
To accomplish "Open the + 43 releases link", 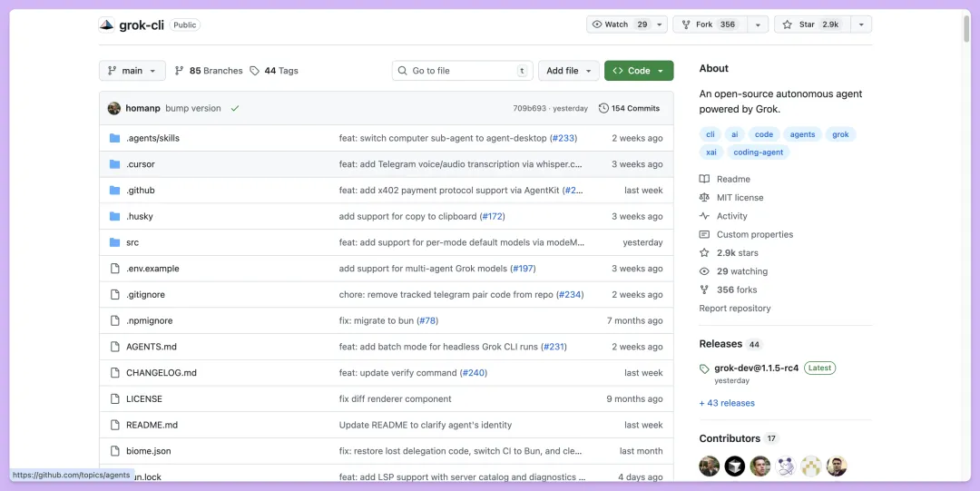I will pyautogui.click(x=727, y=403).
